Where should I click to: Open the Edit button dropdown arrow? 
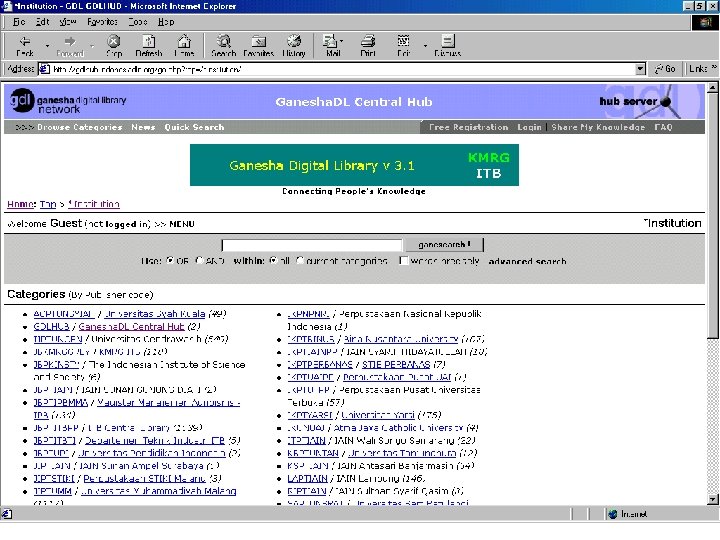point(425,45)
